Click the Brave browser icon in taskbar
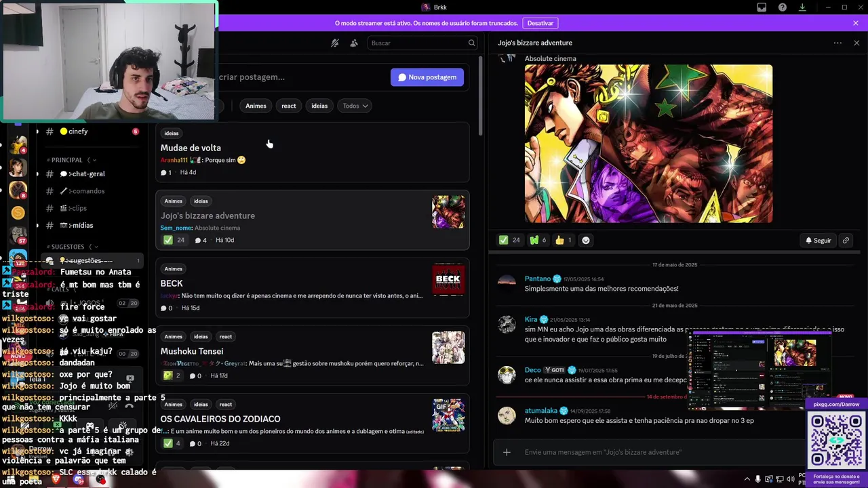 (56, 479)
